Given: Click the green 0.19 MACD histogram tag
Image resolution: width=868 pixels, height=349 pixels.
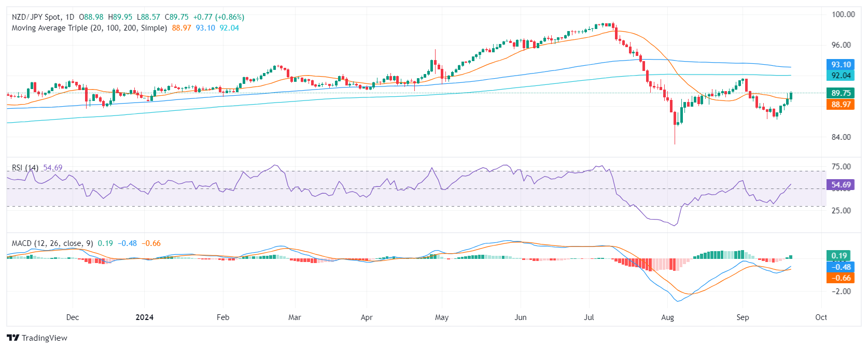Looking at the screenshot, I should 840,256.
